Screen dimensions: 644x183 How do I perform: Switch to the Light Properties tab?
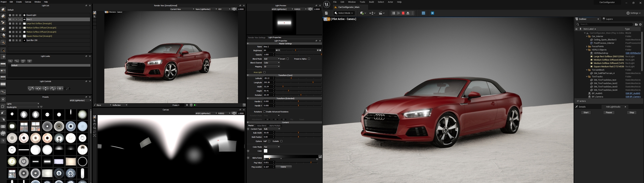[275, 38]
